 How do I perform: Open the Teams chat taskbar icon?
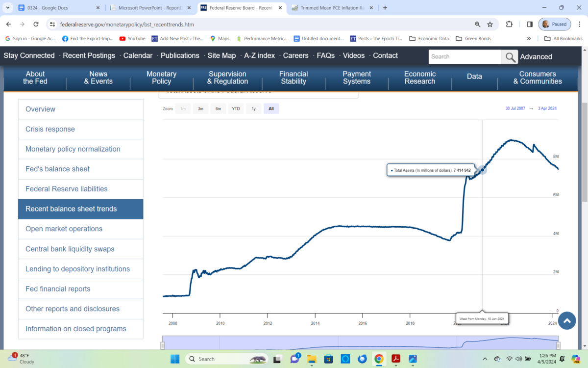click(295, 359)
